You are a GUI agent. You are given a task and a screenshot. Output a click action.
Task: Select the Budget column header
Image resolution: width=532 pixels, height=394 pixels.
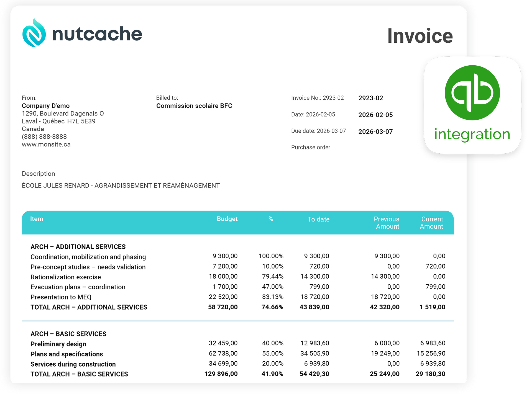point(227,219)
